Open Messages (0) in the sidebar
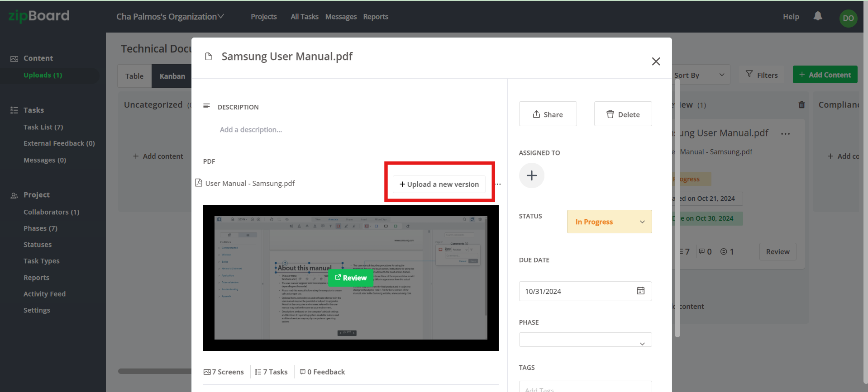Image resolution: width=868 pixels, height=392 pixels. pyautogui.click(x=45, y=160)
